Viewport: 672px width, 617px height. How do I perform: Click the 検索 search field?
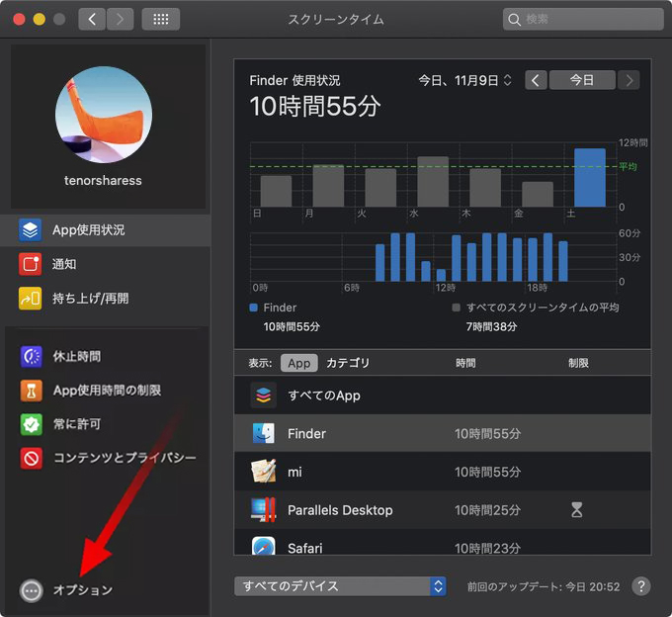coord(583,19)
